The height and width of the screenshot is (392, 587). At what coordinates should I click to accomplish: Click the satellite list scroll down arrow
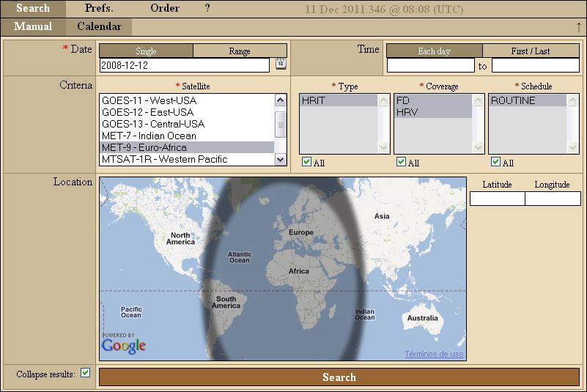[x=281, y=160]
